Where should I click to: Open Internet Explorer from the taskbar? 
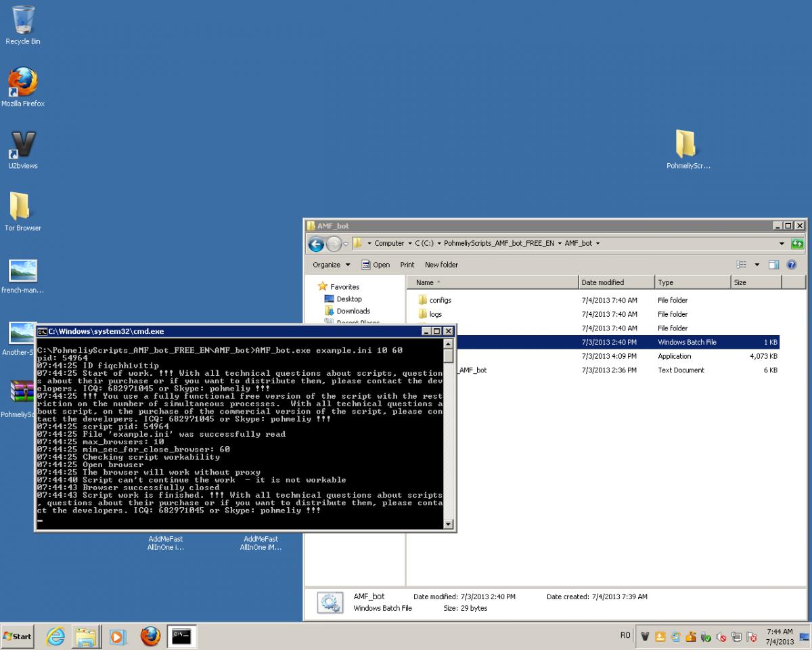(x=55, y=636)
